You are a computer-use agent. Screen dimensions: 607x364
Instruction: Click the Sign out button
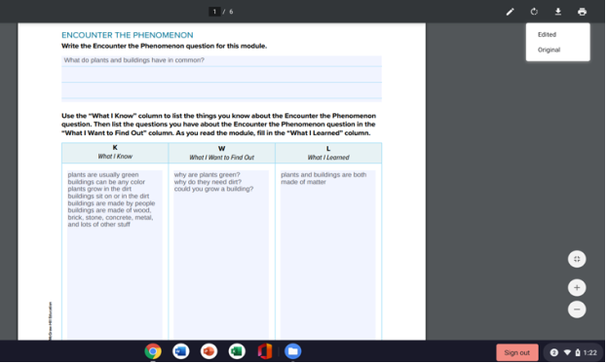point(516,352)
